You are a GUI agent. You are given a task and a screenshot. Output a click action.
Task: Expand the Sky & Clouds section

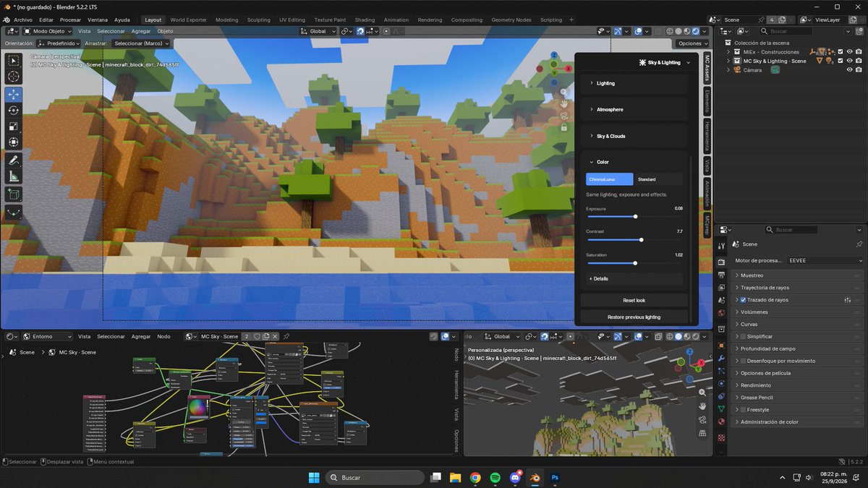[x=634, y=136]
